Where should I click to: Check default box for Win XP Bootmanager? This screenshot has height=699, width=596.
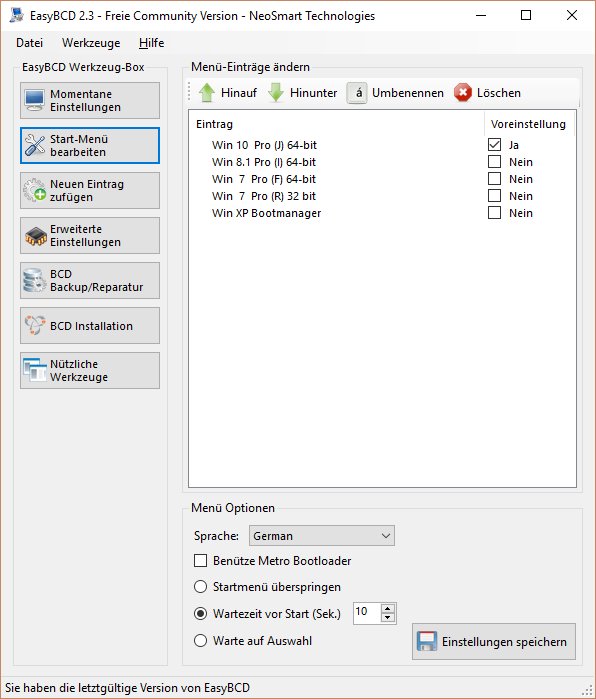(x=494, y=212)
